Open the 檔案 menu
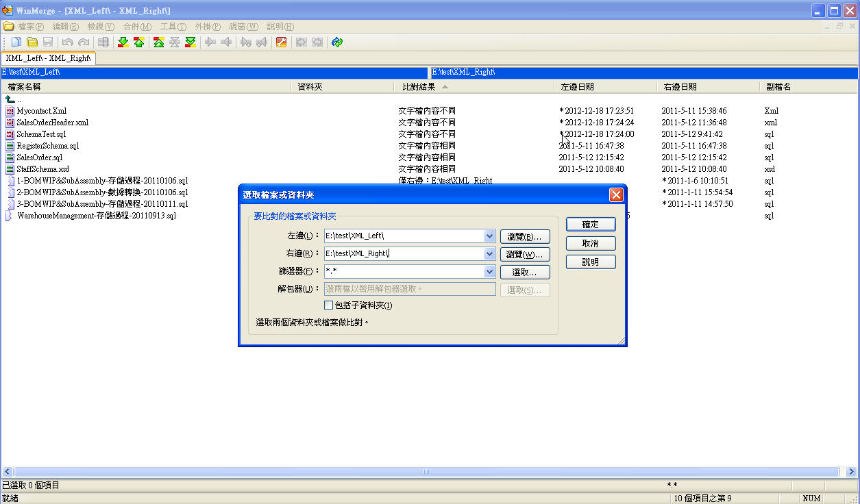Screen dimensions: 860x504 click(31, 27)
